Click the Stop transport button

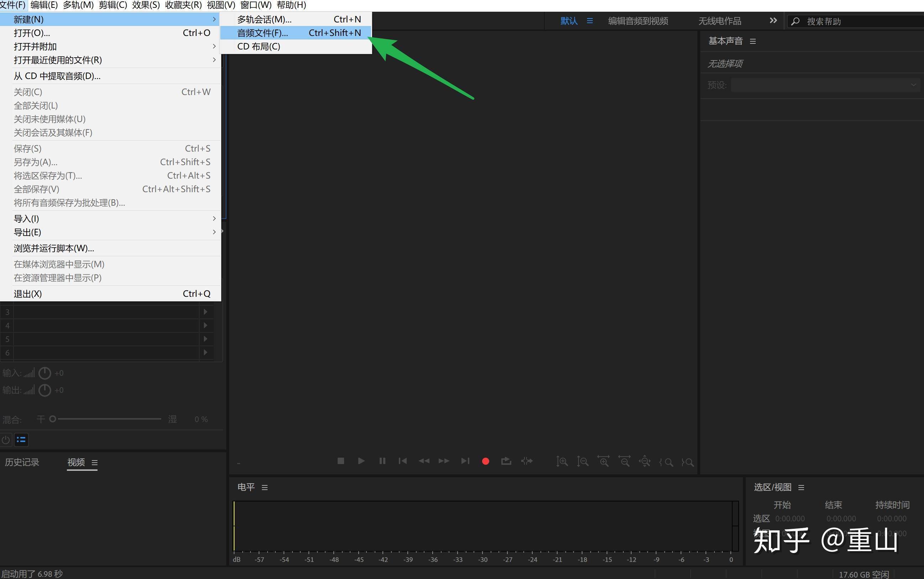coord(340,460)
